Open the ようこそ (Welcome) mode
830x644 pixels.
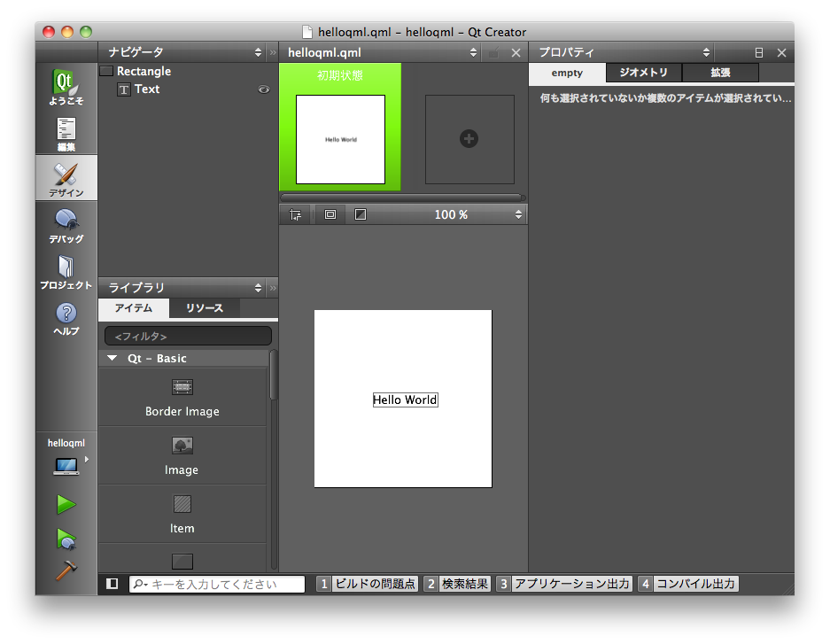66,89
